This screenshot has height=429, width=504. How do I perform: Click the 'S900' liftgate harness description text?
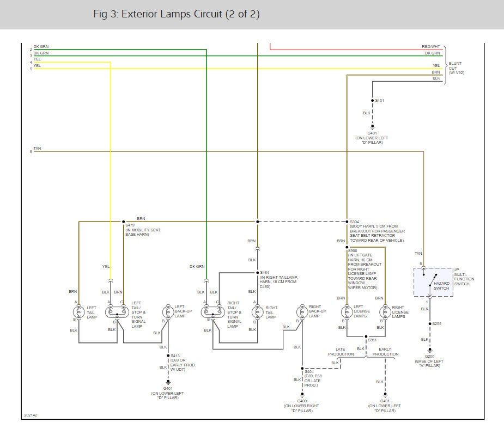click(365, 271)
